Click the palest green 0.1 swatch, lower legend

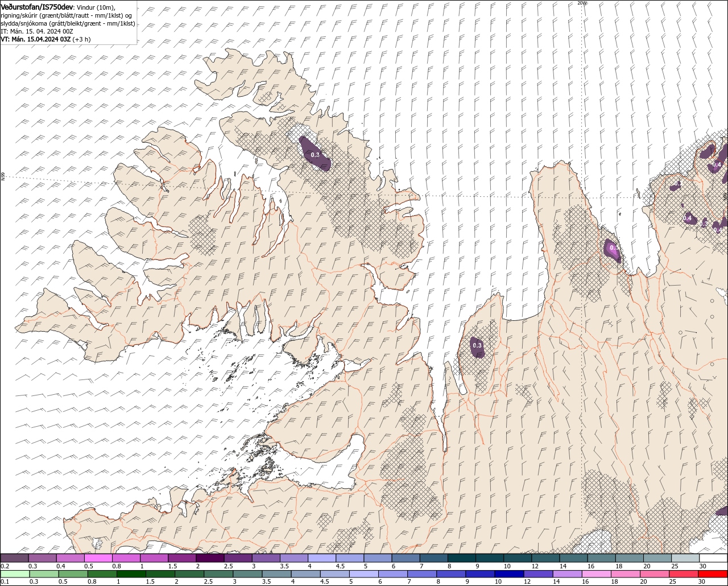pos(15,573)
